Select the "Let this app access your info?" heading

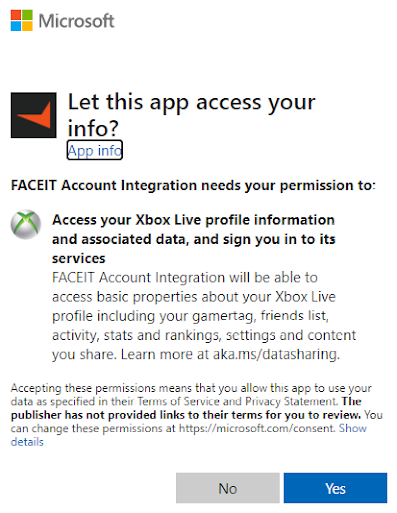(x=191, y=115)
